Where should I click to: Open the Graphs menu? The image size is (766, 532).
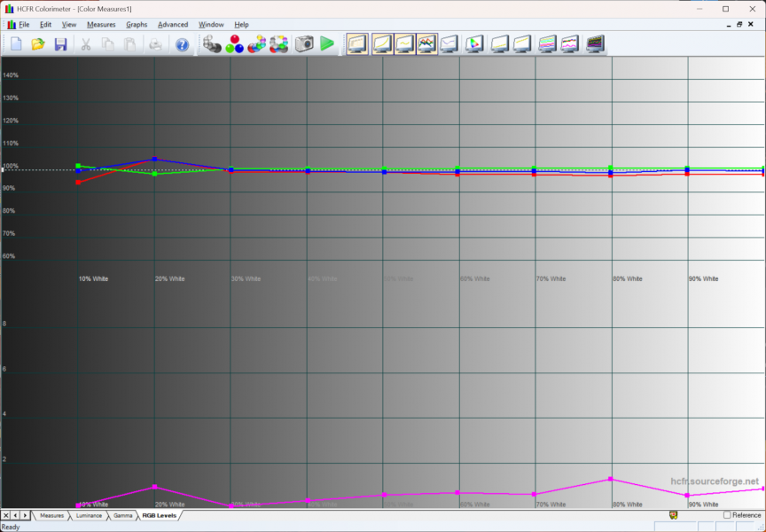point(137,24)
